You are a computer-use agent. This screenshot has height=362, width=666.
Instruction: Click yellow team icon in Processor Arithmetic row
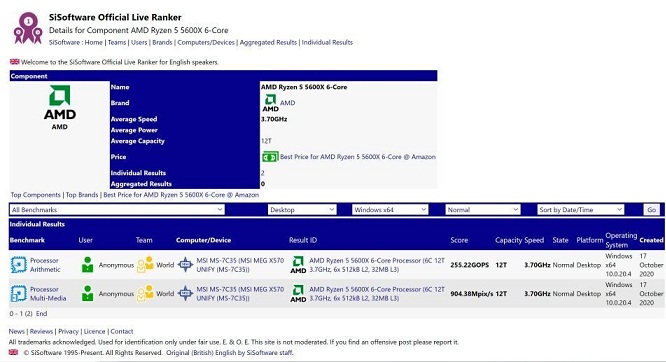[145, 264]
